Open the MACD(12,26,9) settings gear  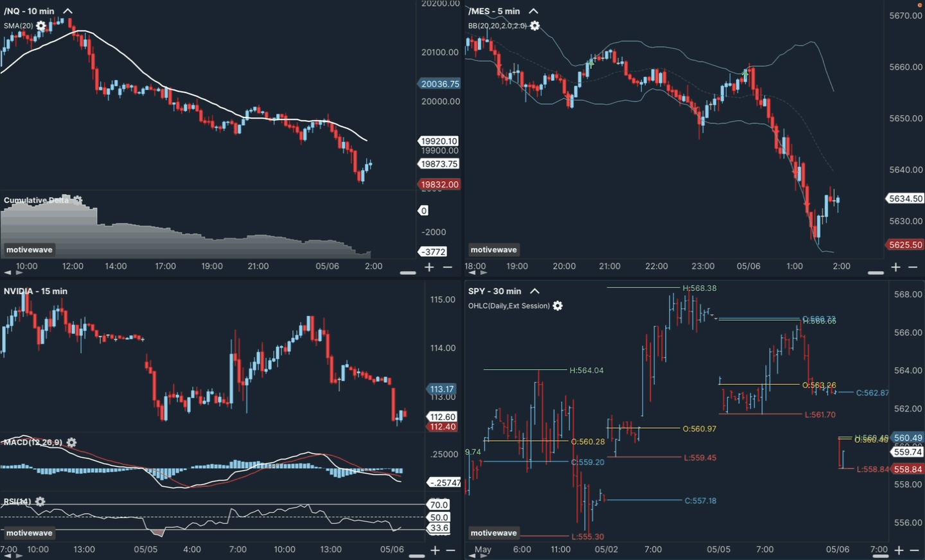point(71,442)
